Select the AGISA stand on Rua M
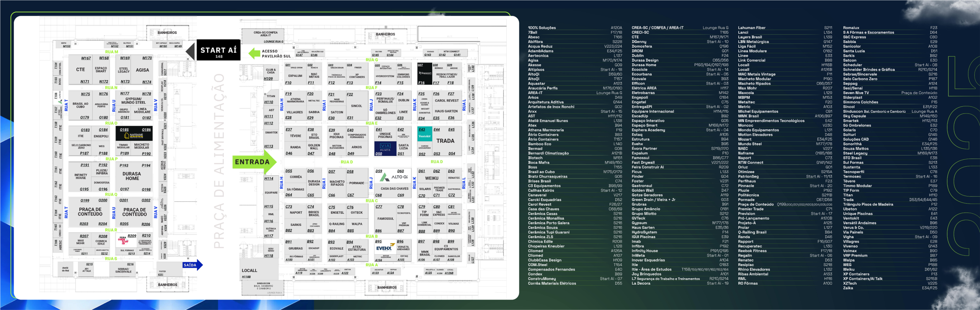The width and height of the screenshot is (980, 310). tap(142, 70)
